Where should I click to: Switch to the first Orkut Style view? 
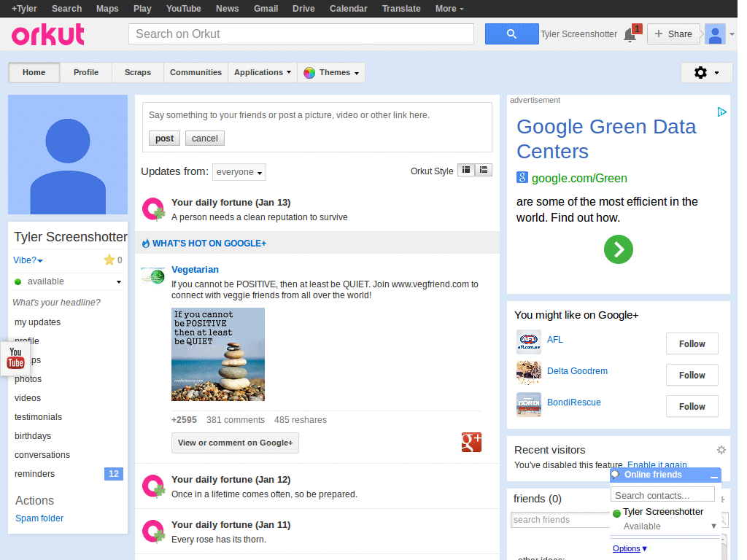click(x=466, y=170)
